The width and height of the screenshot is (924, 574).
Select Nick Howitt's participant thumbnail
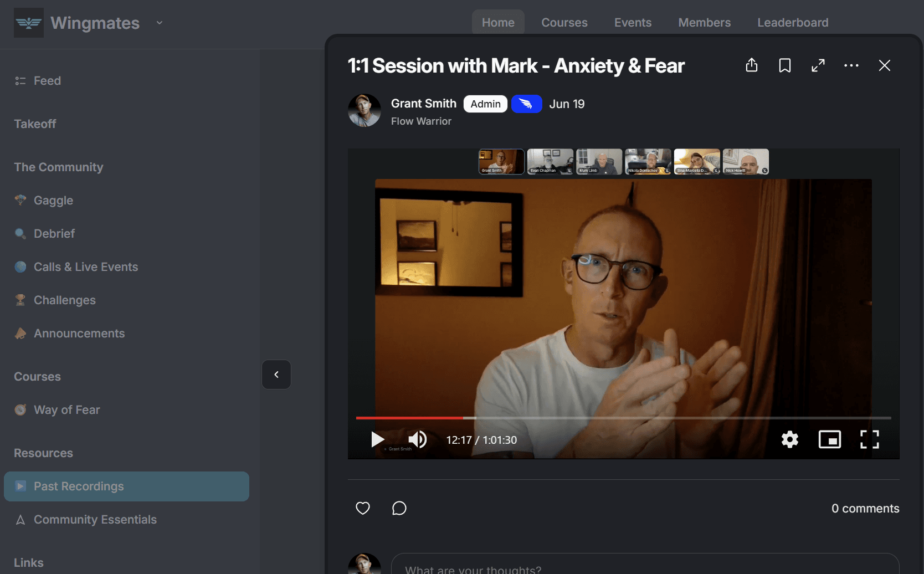pos(746,162)
